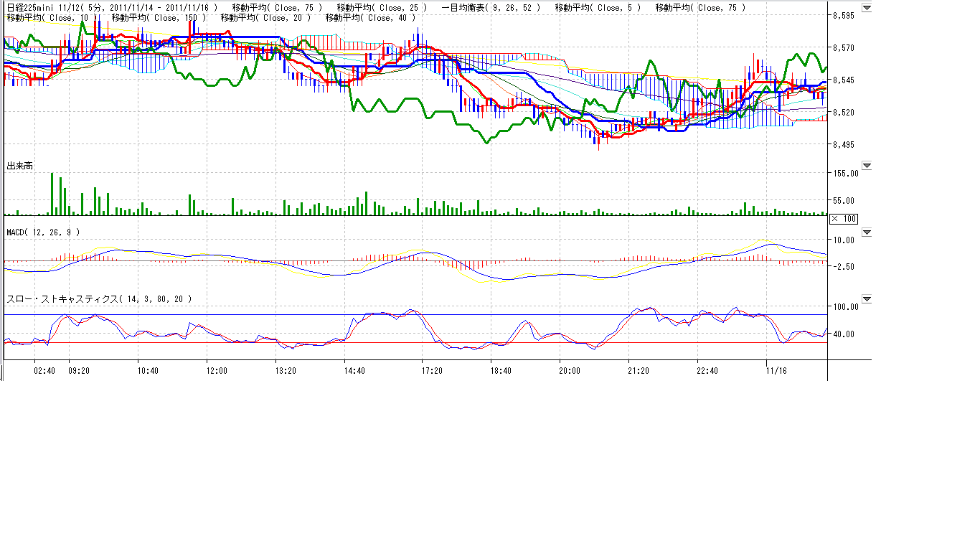Select the 11/16 date marker on time axis
This screenshot has height=551, width=980.
(x=776, y=371)
